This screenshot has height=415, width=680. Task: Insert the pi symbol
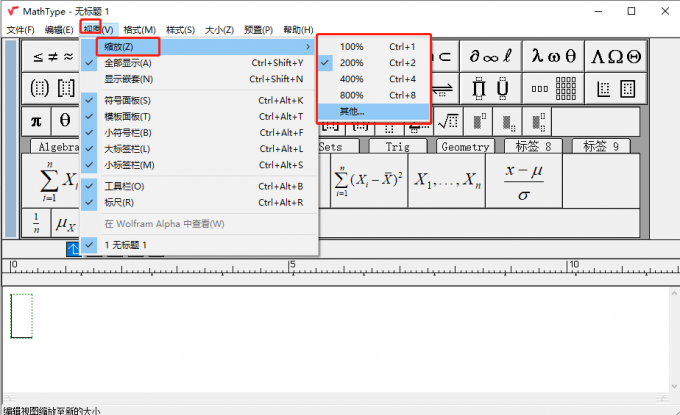tap(36, 121)
